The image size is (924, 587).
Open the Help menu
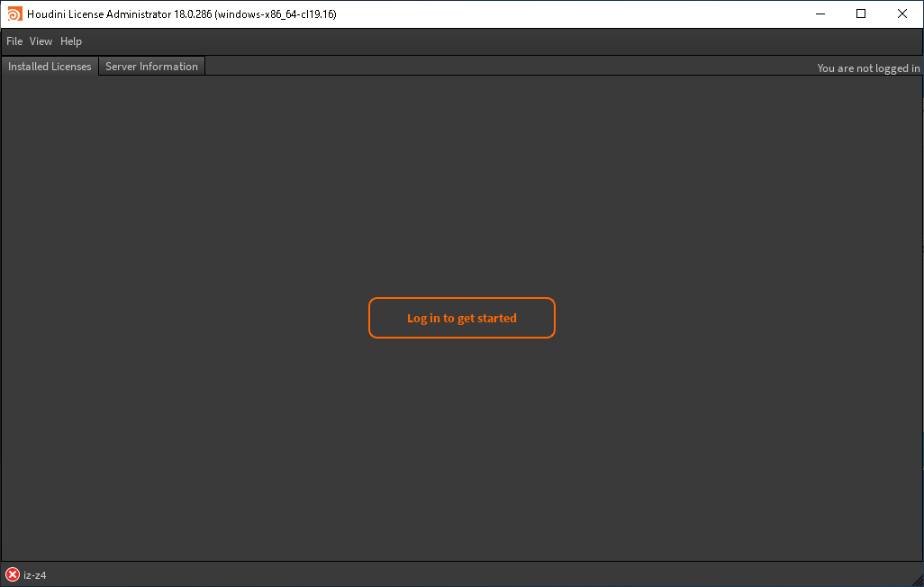[x=71, y=41]
